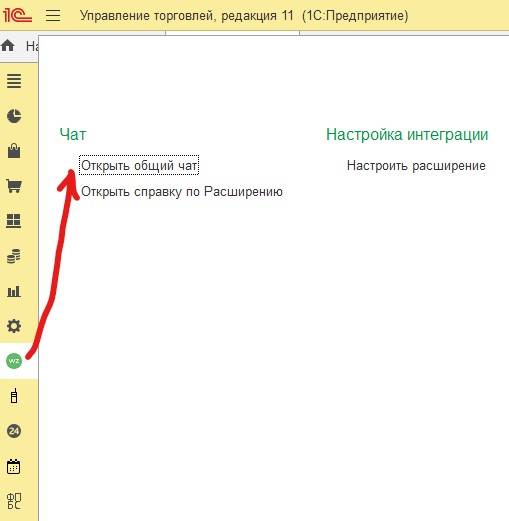Click Настроить расширение link
509x521 pixels.
[416, 166]
